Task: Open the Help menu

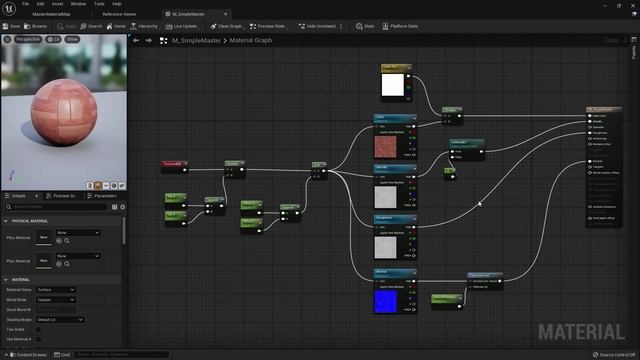Action: pyautogui.click(x=117, y=4)
